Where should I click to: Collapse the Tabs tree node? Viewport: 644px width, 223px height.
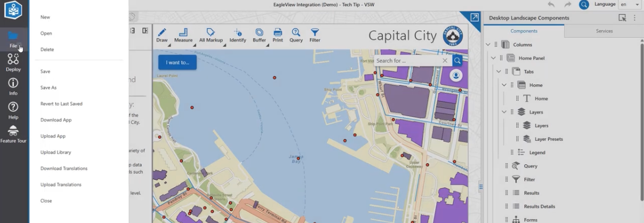tap(498, 72)
